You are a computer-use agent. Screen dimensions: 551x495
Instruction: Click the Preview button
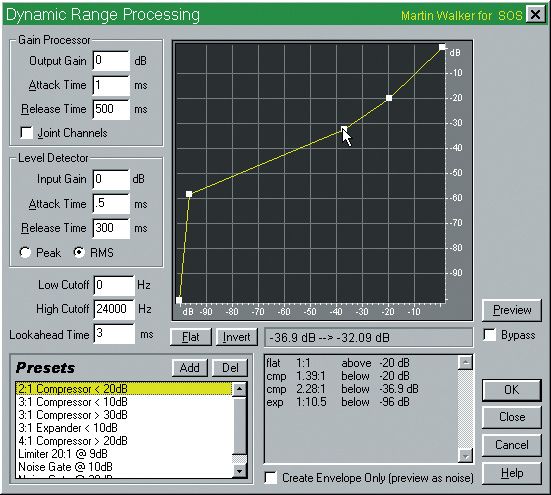(512, 310)
